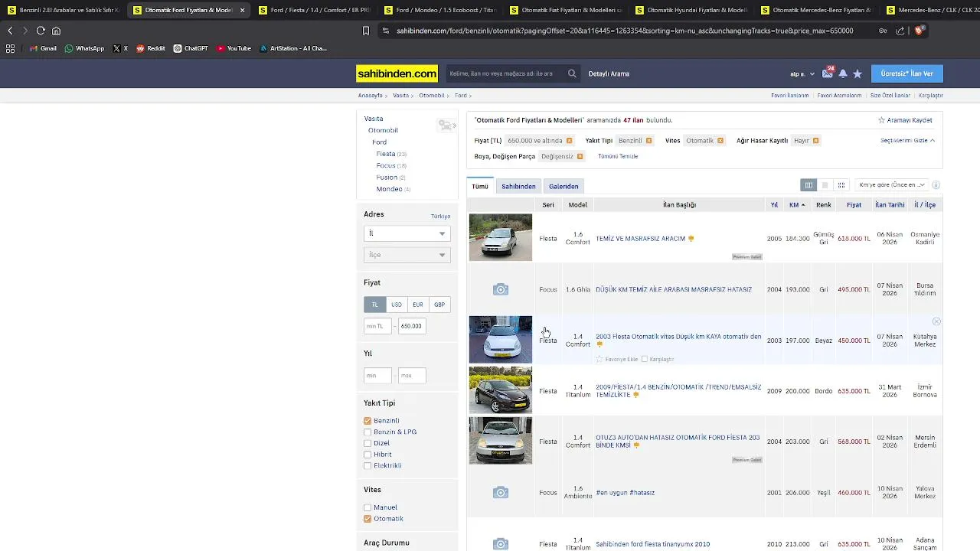Open the İlçe district dropdown

point(407,255)
